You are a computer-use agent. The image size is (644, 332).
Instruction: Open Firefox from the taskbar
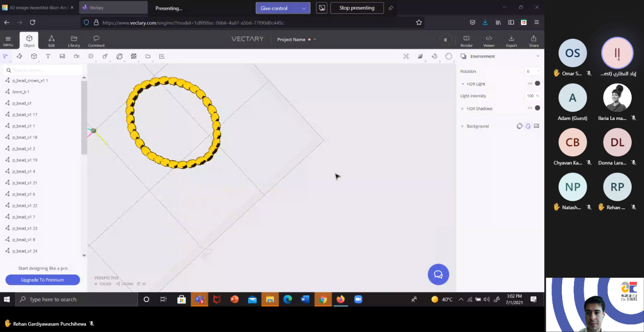click(x=341, y=299)
